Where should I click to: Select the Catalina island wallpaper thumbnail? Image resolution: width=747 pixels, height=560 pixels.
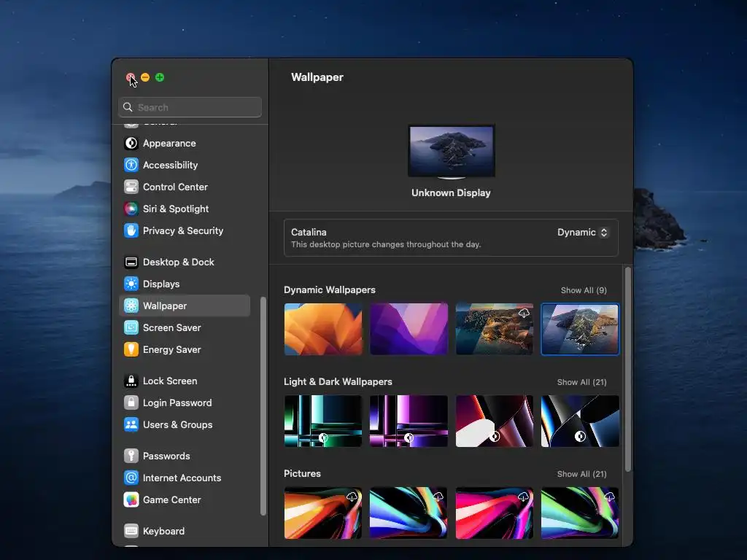pos(580,329)
